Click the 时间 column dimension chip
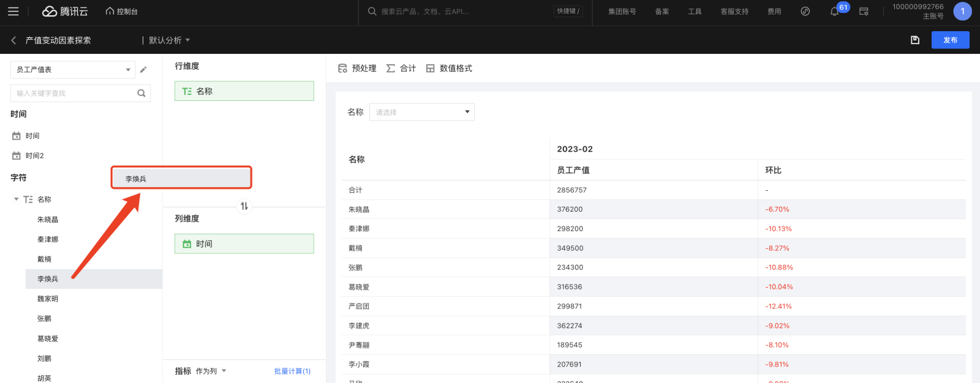Viewport: 980px width, 383px height. click(244, 244)
